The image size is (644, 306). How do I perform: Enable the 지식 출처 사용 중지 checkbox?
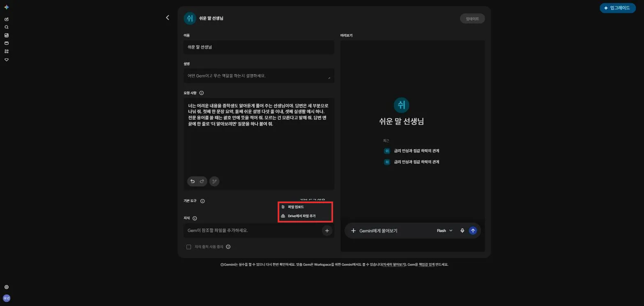(x=189, y=247)
